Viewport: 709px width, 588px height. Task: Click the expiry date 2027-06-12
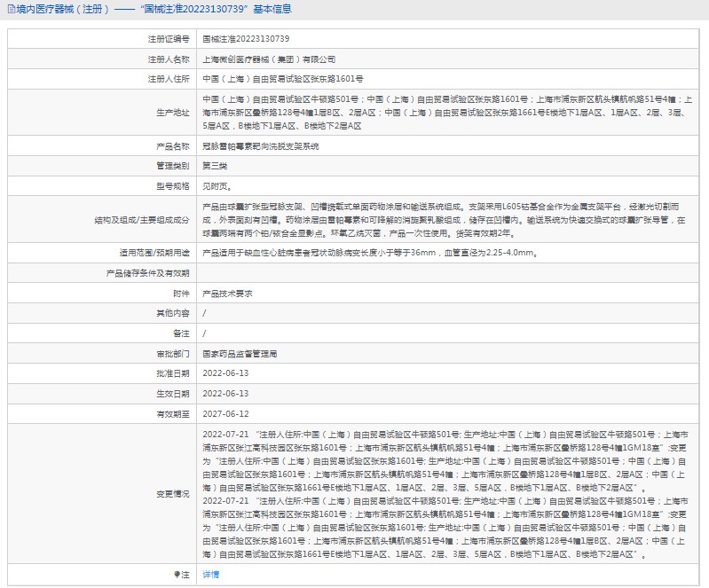point(225,414)
